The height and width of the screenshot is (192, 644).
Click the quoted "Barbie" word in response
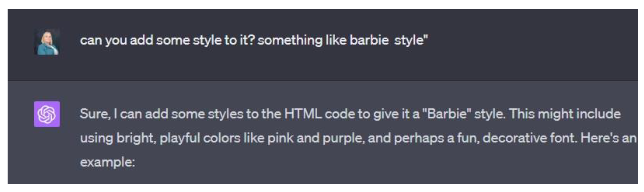(447, 114)
